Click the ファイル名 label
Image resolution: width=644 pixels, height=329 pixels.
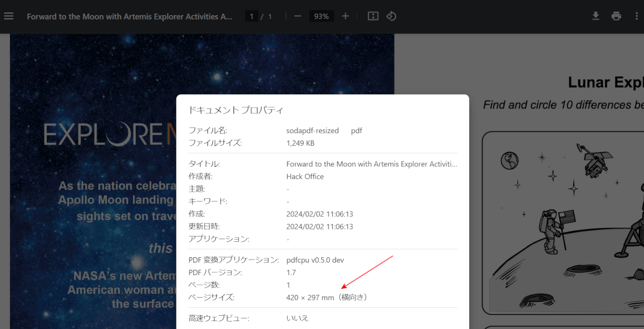click(207, 131)
